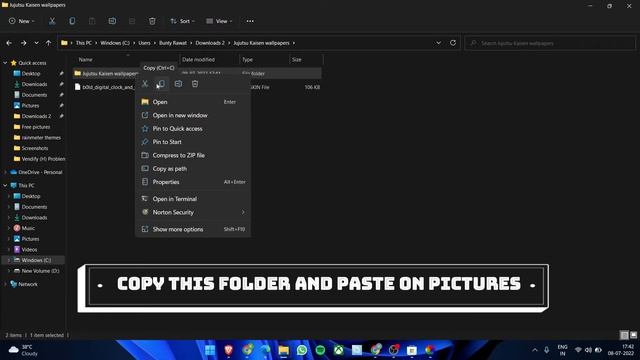
Task: Choose Properties in the context menu
Action: (x=193, y=182)
